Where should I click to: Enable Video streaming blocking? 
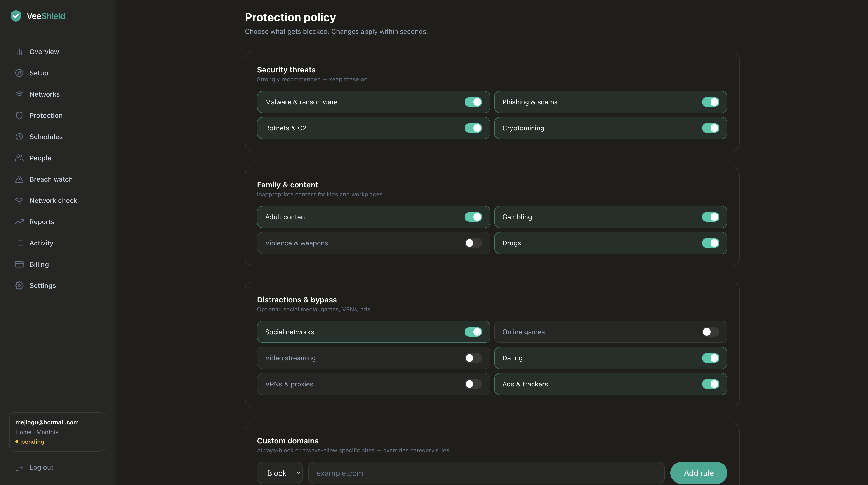point(473,358)
